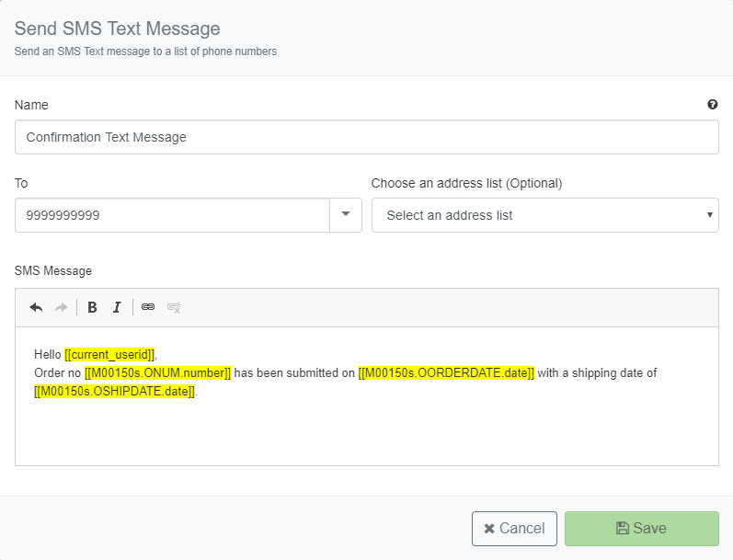Click the [[M00150s.ONUM.number]] placeholder

click(157, 373)
